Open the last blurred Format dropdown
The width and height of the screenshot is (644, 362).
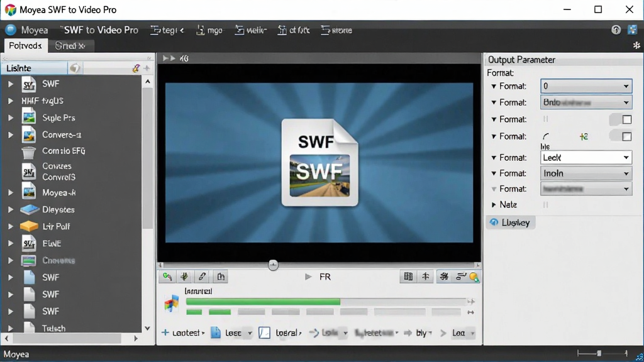coord(586,189)
